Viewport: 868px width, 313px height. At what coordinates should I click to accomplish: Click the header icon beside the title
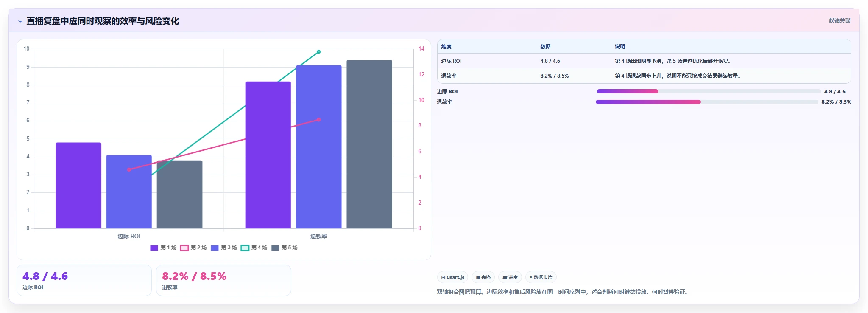coord(20,21)
